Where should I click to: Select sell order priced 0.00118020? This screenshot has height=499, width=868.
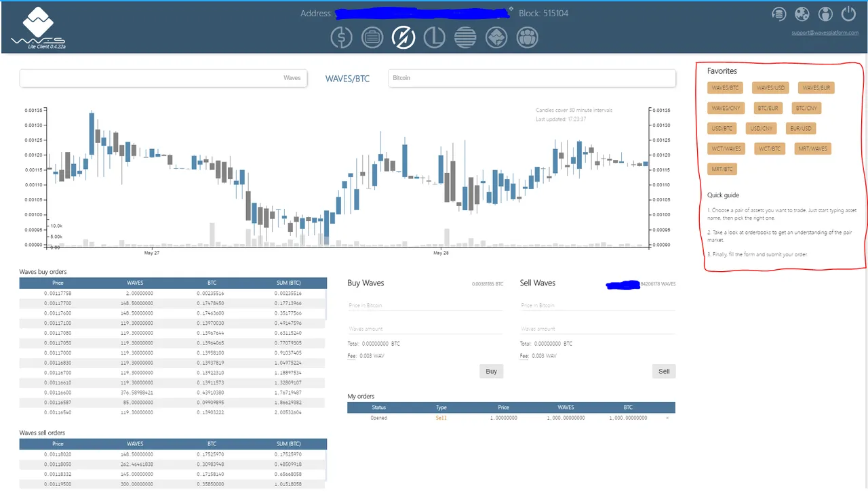pyautogui.click(x=173, y=454)
